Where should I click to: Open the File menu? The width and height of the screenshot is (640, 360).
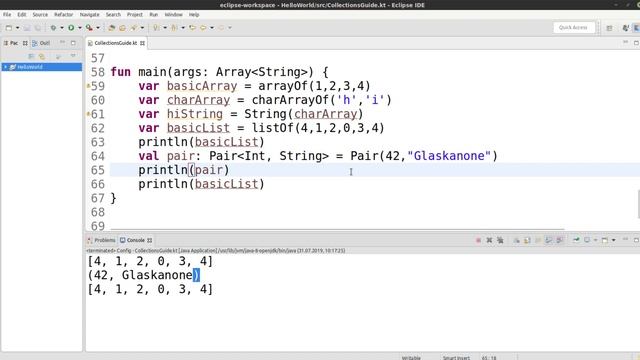[7, 15]
